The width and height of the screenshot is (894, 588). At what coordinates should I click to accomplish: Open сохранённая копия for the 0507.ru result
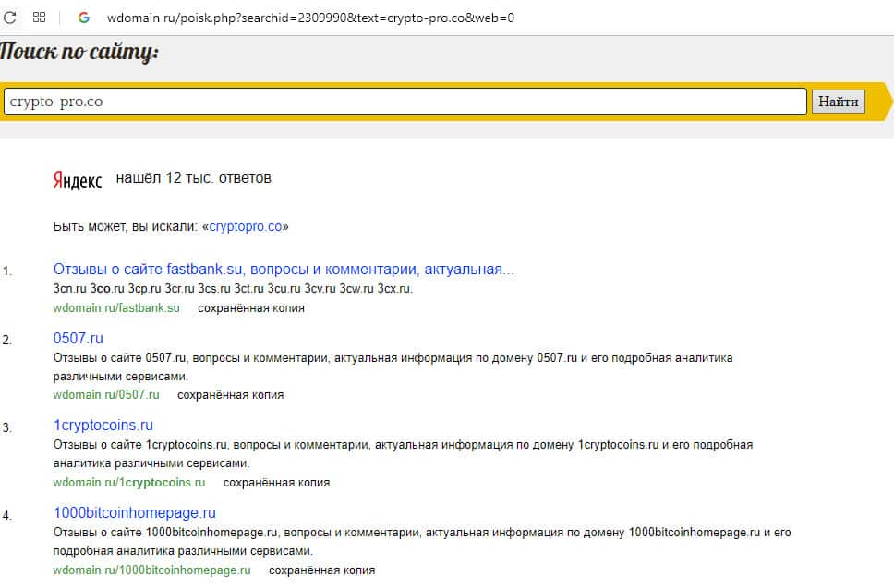pyautogui.click(x=230, y=395)
